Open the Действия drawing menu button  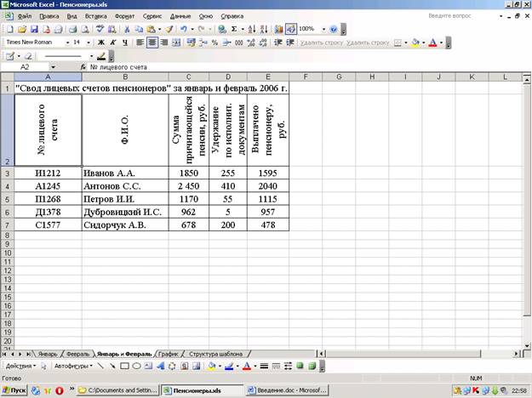click(20, 366)
